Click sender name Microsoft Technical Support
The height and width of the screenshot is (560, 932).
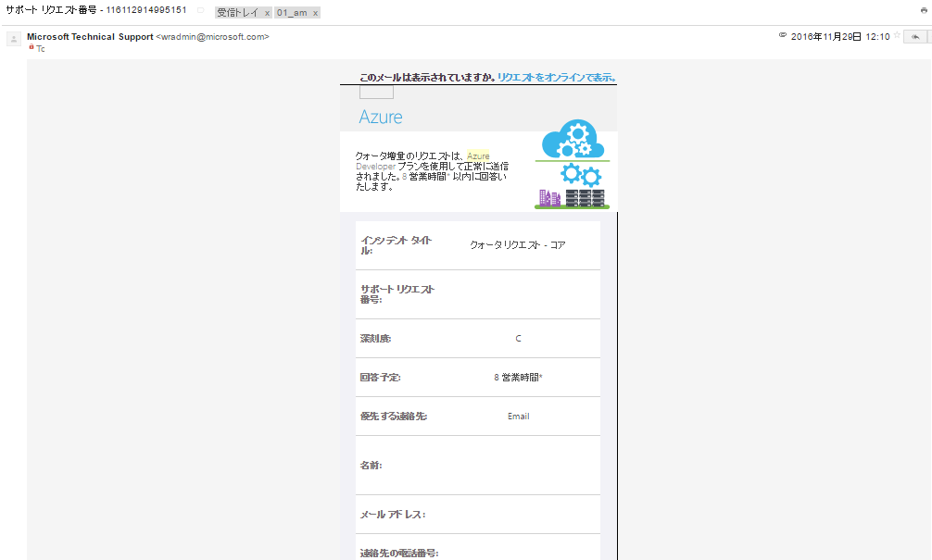90,37
